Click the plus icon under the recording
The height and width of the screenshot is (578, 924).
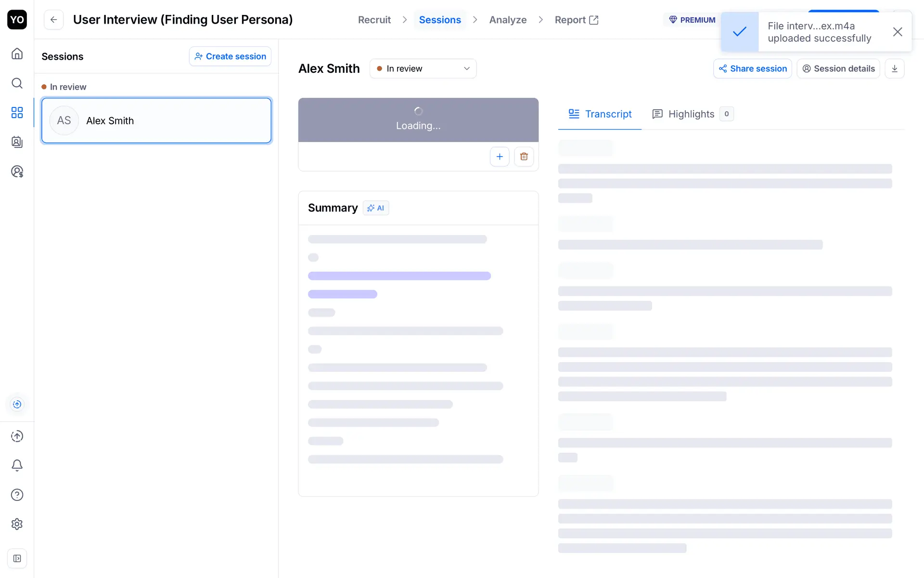coord(500,157)
